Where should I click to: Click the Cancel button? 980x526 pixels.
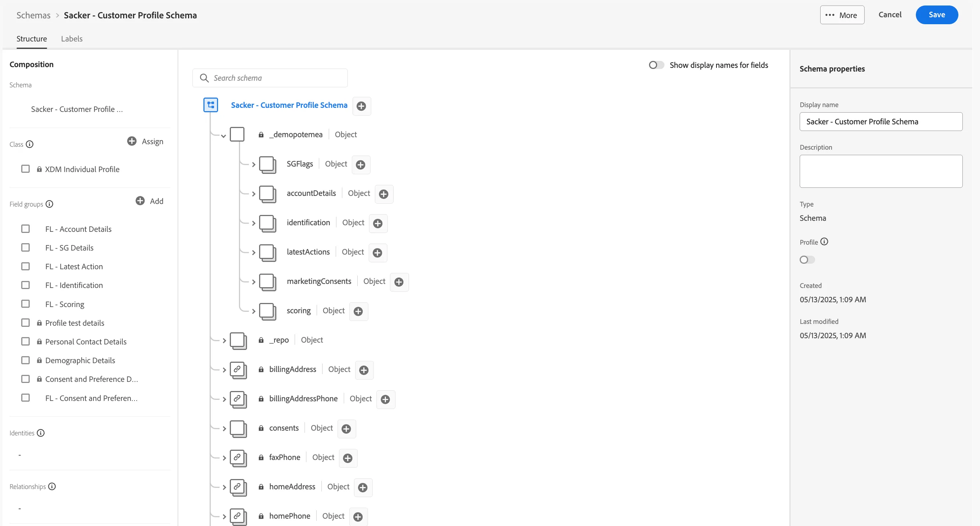tap(889, 14)
